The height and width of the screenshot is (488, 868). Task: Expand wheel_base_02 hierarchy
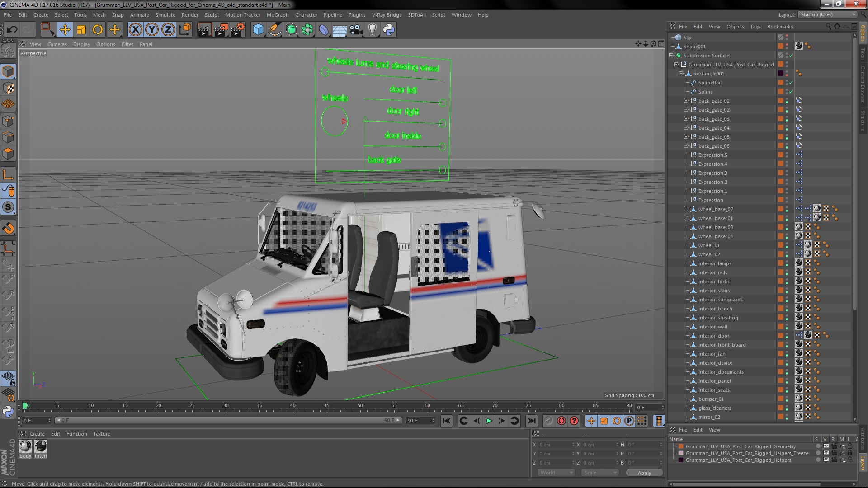(686, 209)
